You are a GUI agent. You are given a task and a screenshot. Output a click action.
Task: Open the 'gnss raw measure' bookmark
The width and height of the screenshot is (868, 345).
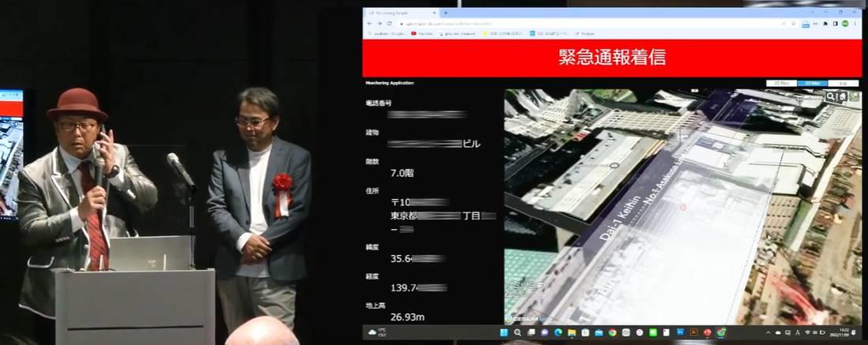pyautogui.click(x=457, y=33)
